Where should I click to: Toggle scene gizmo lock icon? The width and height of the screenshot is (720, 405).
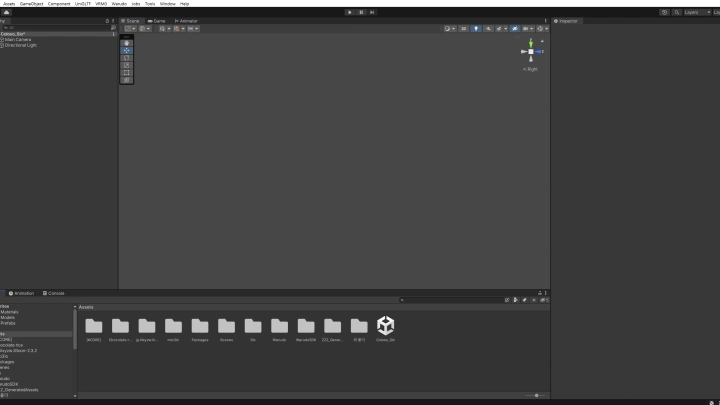542,41
